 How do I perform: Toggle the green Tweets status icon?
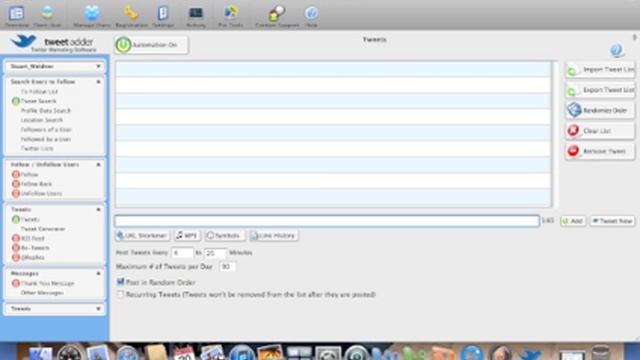click(x=16, y=219)
